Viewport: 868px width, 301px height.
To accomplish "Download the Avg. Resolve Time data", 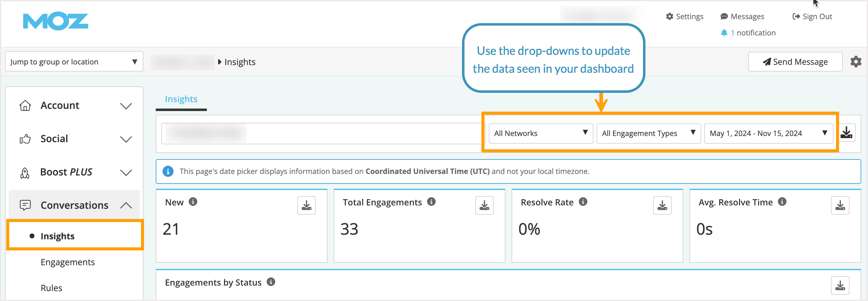I will [840, 205].
